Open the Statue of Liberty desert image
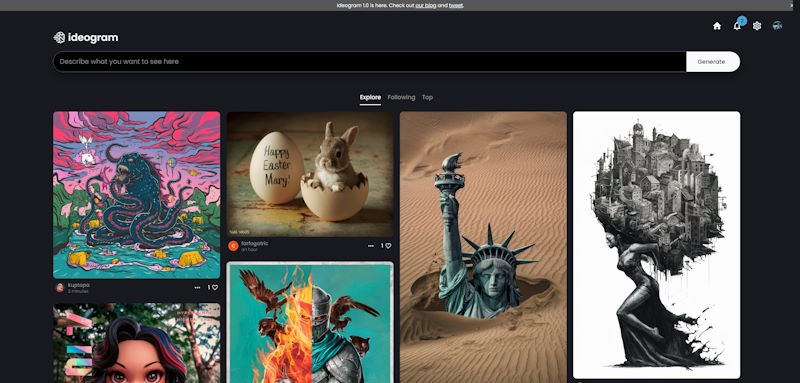Screen dimensions: 800x383 [483, 247]
